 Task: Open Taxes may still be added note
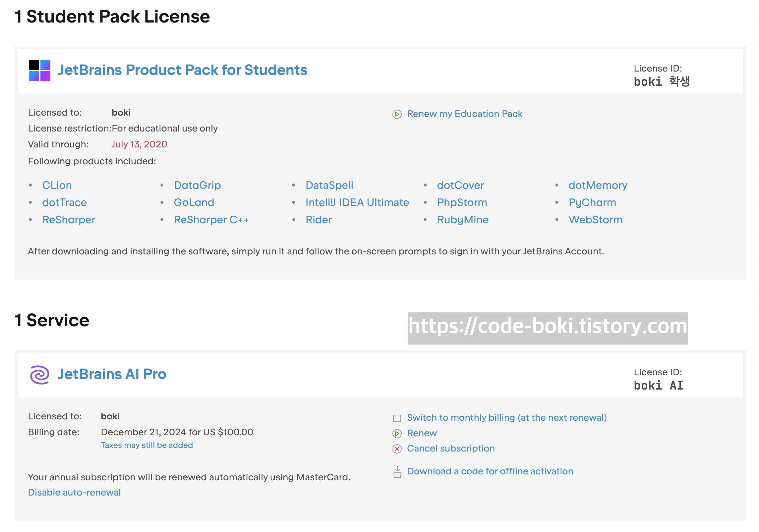tap(146, 445)
